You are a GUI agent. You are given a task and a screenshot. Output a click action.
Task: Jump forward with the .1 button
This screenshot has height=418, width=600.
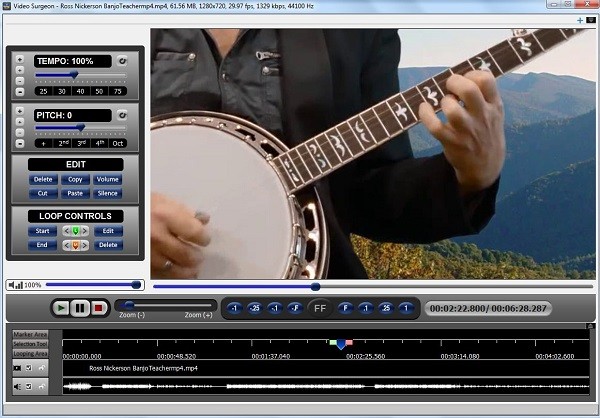tap(365, 308)
